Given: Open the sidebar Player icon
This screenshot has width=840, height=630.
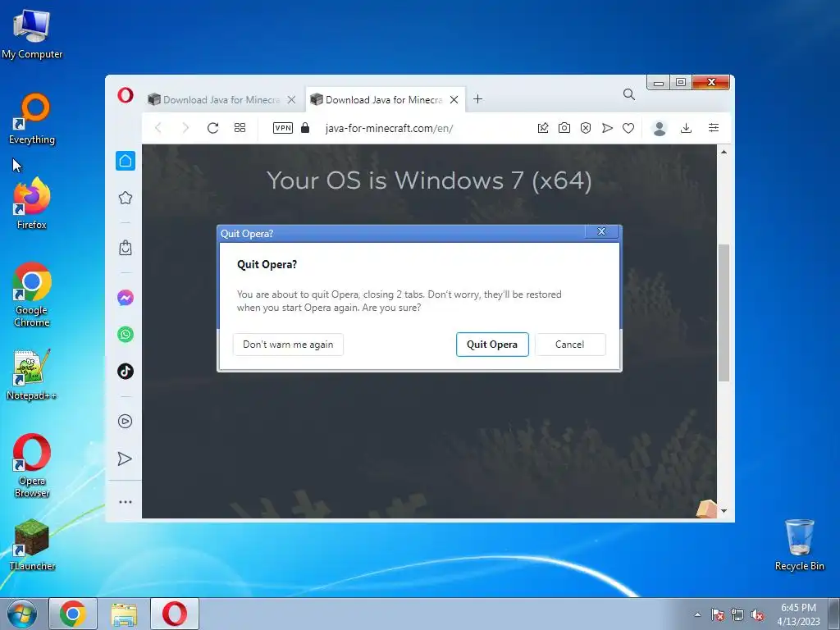Looking at the screenshot, I should [126, 421].
